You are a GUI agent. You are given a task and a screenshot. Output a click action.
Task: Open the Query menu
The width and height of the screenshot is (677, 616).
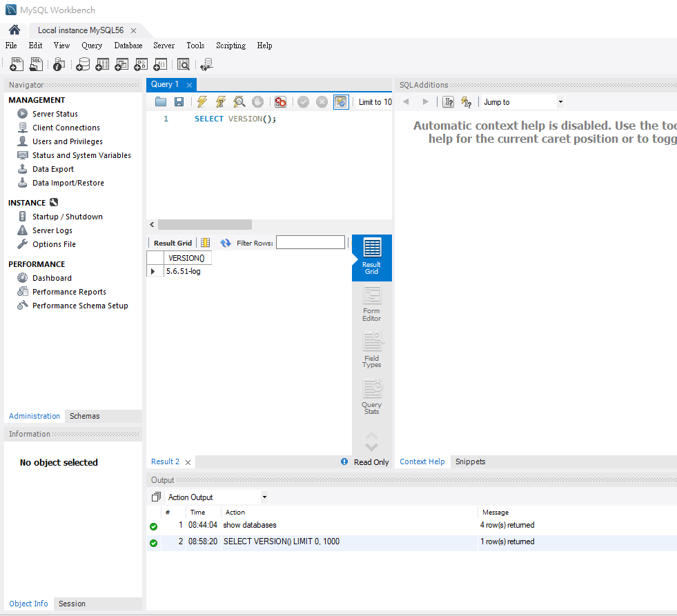92,46
